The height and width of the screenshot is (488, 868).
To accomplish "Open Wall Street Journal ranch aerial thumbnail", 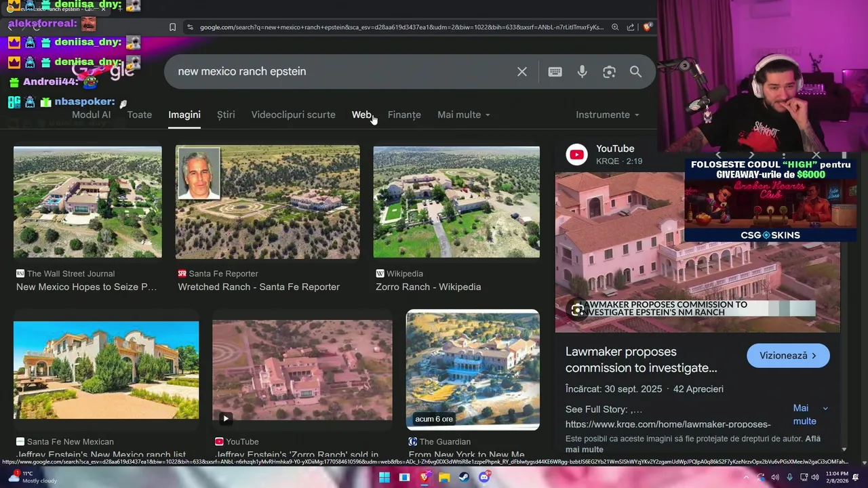I will pos(87,202).
